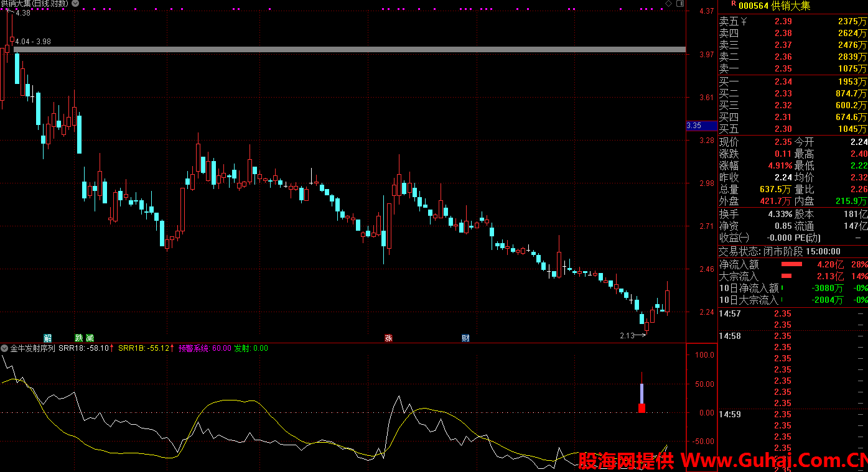Image resolution: width=868 pixels, height=472 pixels.
Task: Click the 4.38 high price label
Action: coord(22,12)
